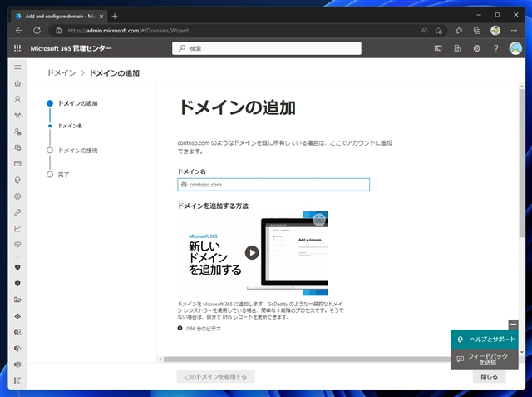
Task: Open the document icon in header
Action: [x=457, y=48]
